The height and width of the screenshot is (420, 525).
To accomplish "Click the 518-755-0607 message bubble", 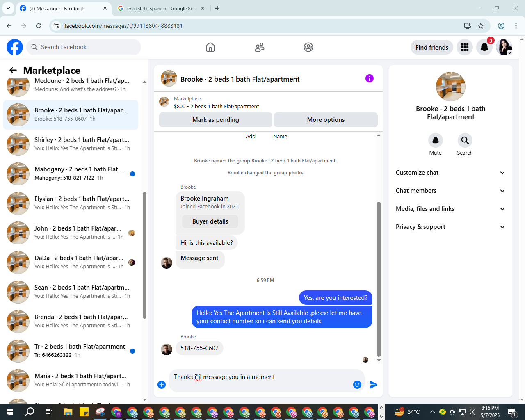I will click(199, 348).
